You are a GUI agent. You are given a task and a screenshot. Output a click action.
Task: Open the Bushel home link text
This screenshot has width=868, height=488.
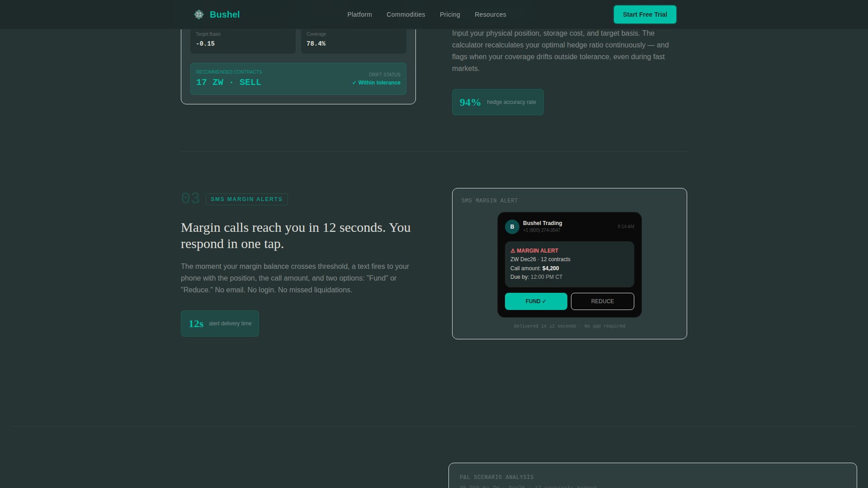(x=225, y=14)
